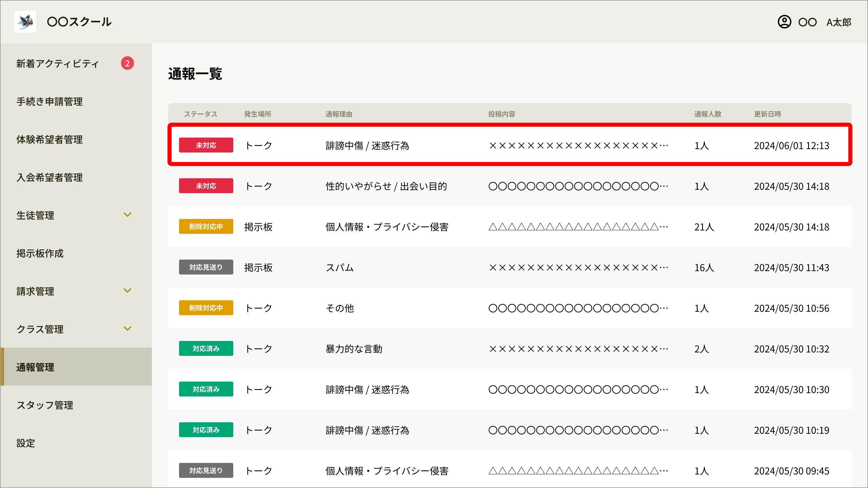The image size is (868, 488).
Task: Open the notification badge showing 2
Action: [x=127, y=63]
